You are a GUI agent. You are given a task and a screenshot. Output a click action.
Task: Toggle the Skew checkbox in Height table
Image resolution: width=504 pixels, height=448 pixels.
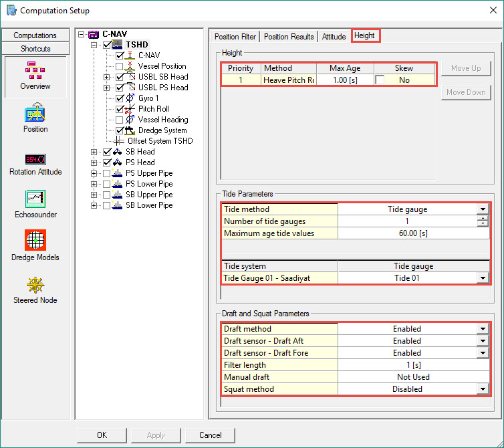click(380, 80)
